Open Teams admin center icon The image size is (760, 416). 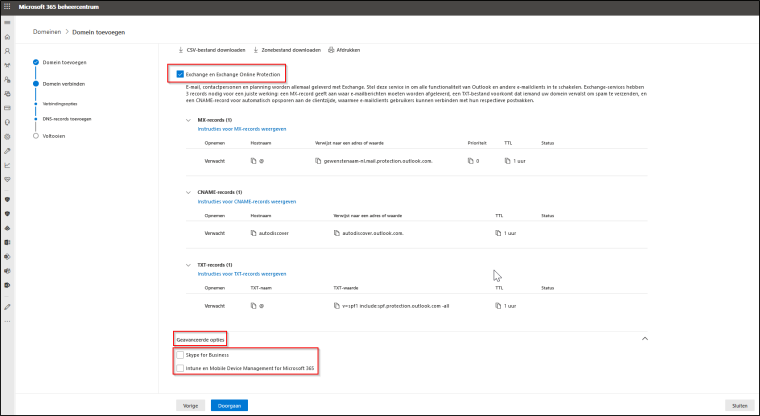(7, 271)
